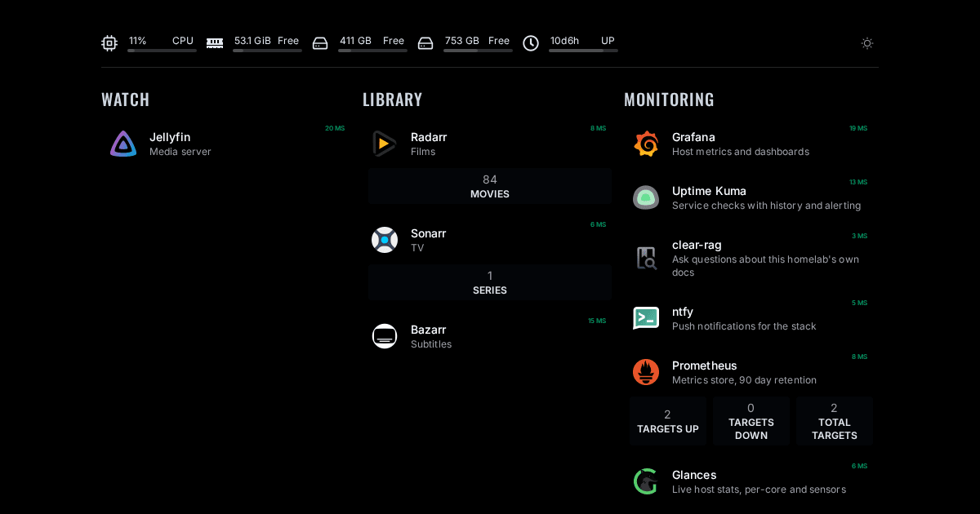Open the Uptime Kuma service name
Image resolution: width=980 pixels, height=514 pixels.
coord(709,191)
